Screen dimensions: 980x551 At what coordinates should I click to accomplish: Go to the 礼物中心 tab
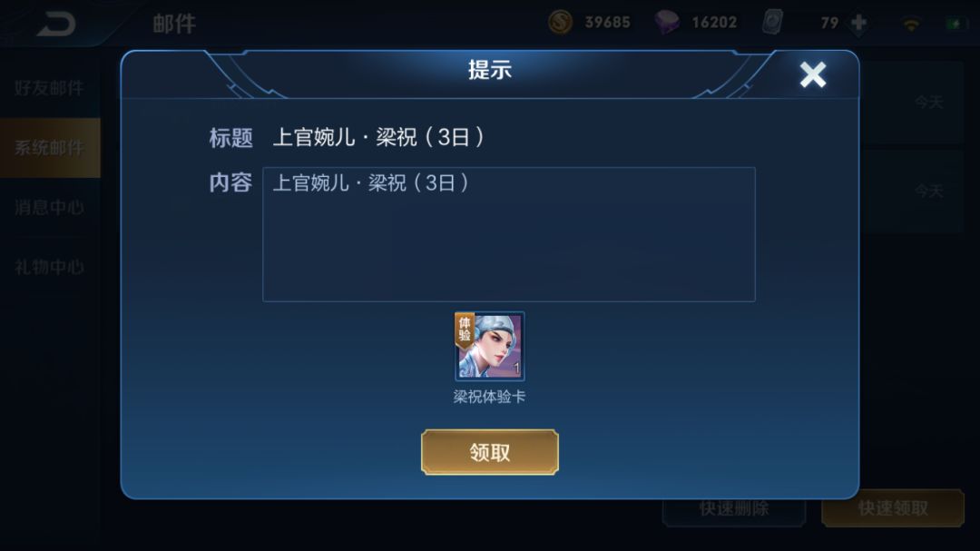click(x=50, y=267)
